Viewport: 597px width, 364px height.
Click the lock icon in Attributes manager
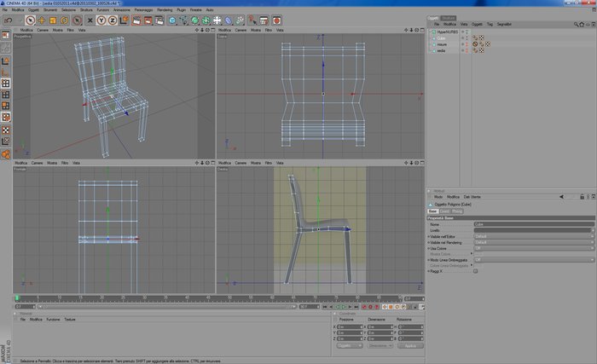(x=582, y=197)
